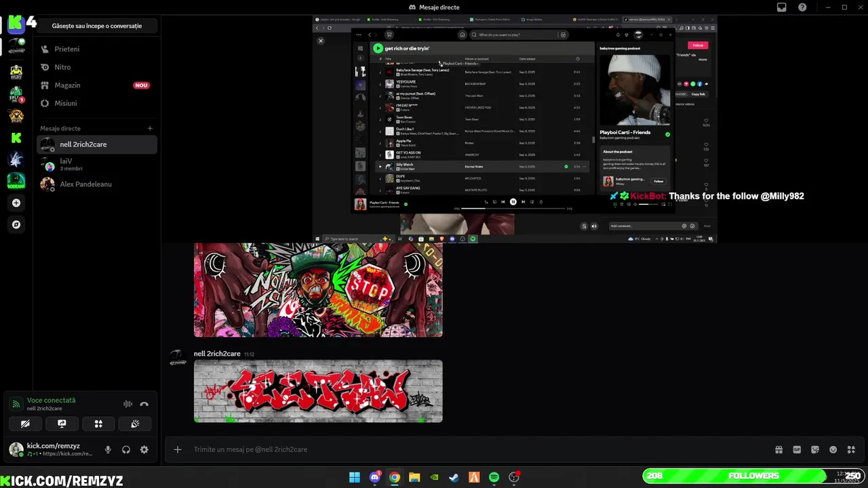Open Google Chrome from the taskbar

coord(395,477)
